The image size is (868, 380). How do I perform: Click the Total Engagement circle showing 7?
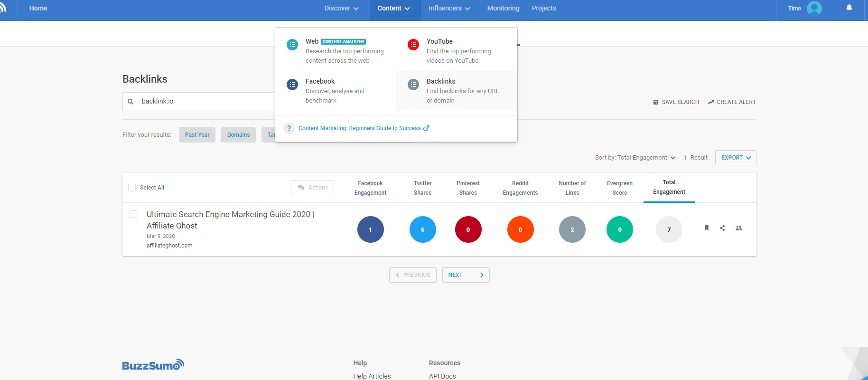pyautogui.click(x=669, y=229)
